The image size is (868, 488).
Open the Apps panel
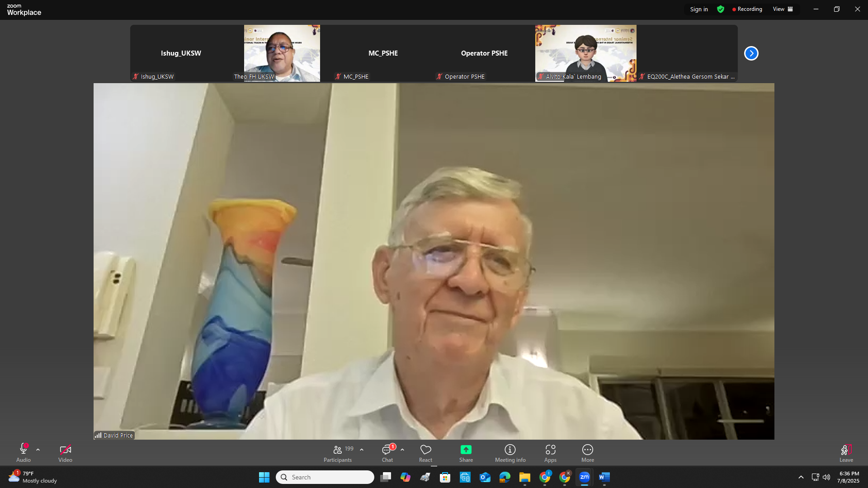click(x=550, y=453)
